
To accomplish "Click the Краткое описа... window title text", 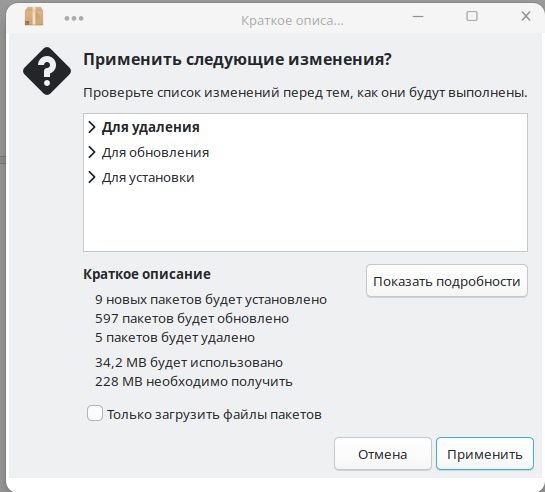I will tap(292, 20).
